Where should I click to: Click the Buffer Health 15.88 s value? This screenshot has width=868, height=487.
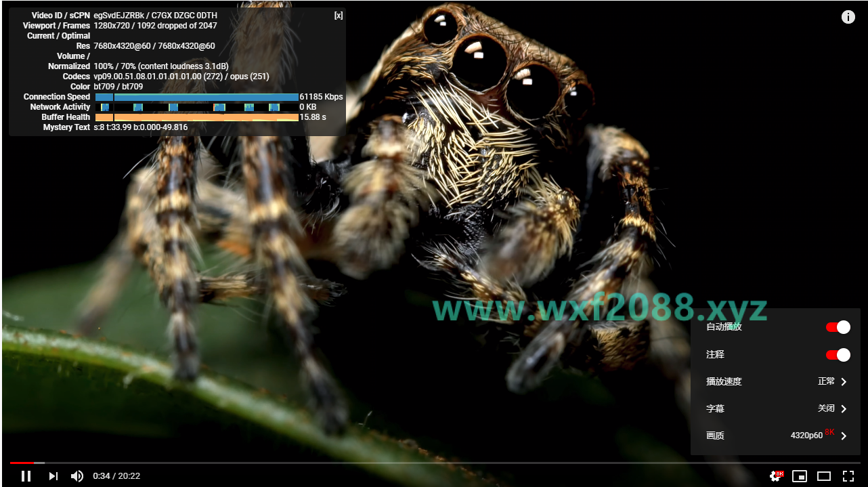313,117
